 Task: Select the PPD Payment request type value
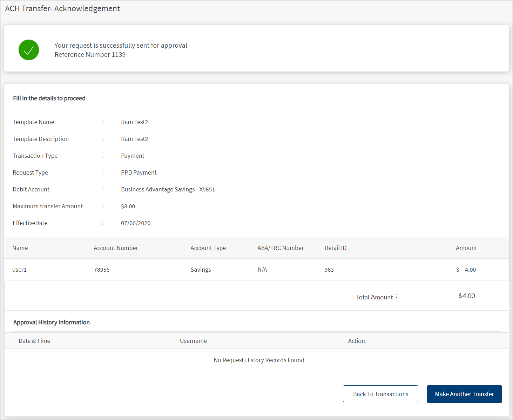[139, 172]
